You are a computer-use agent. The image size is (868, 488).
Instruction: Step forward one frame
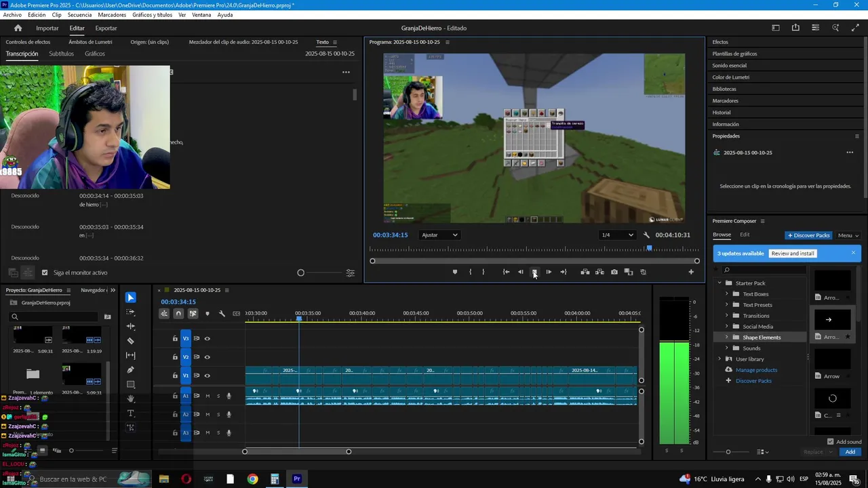[549, 272]
